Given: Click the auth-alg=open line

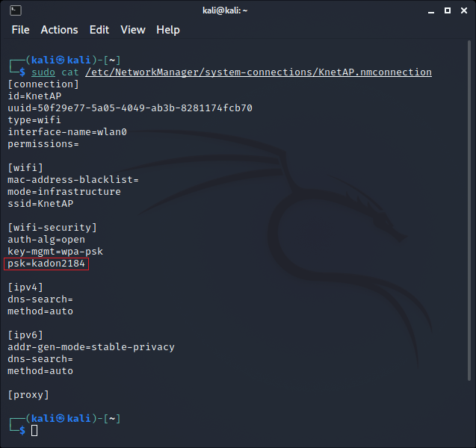Looking at the screenshot, I should click(x=46, y=240).
